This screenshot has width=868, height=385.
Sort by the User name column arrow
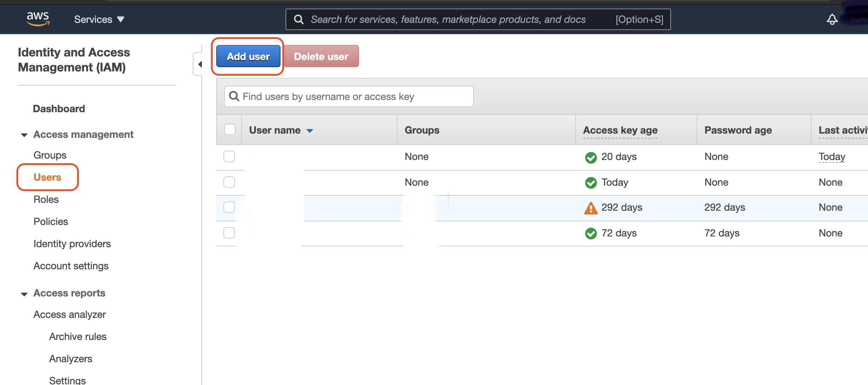point(310,131)
